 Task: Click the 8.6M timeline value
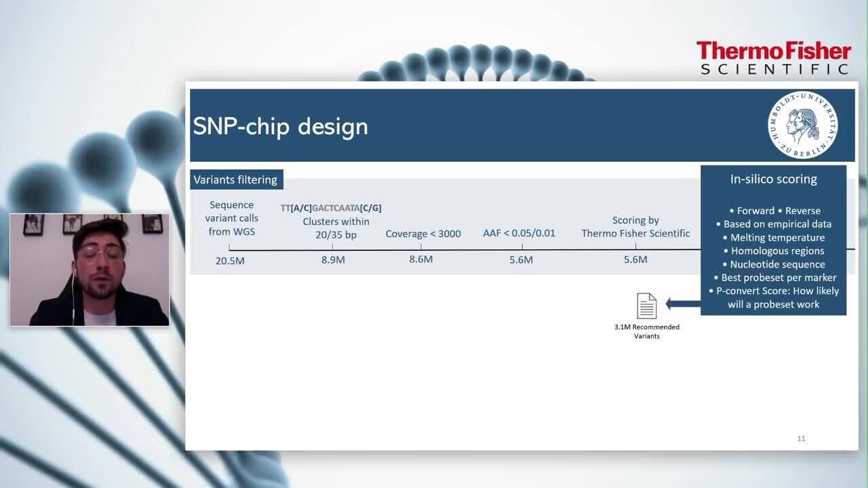[x=420, y=259]
